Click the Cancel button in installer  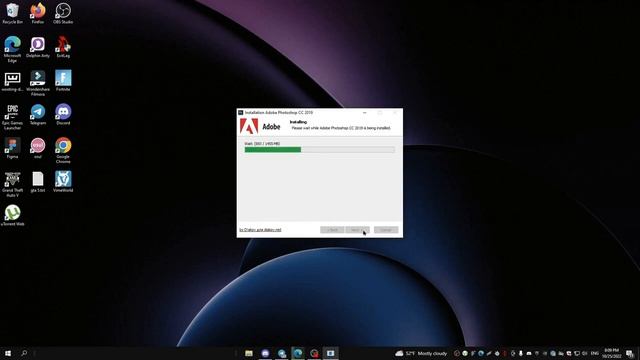pos(386,230)
